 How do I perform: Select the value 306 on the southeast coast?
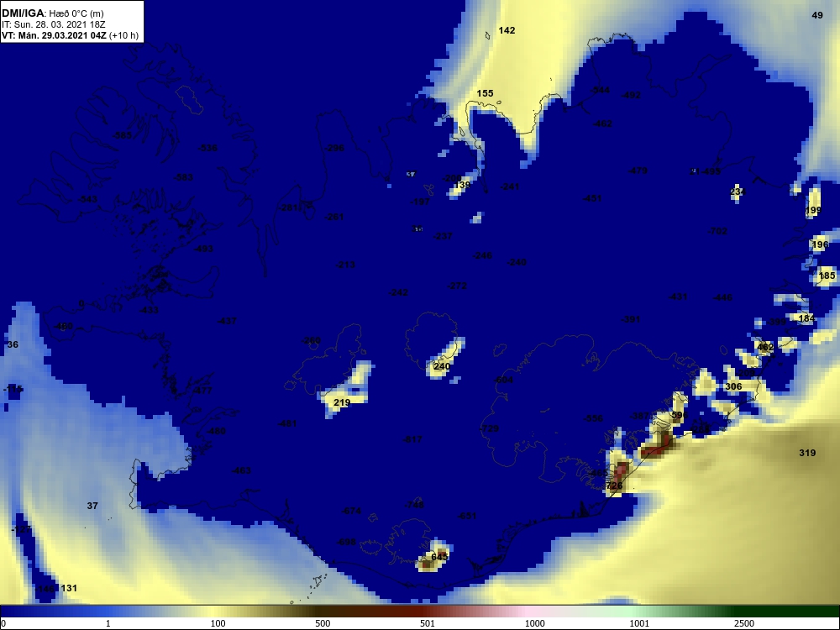[x=733, y=386]
